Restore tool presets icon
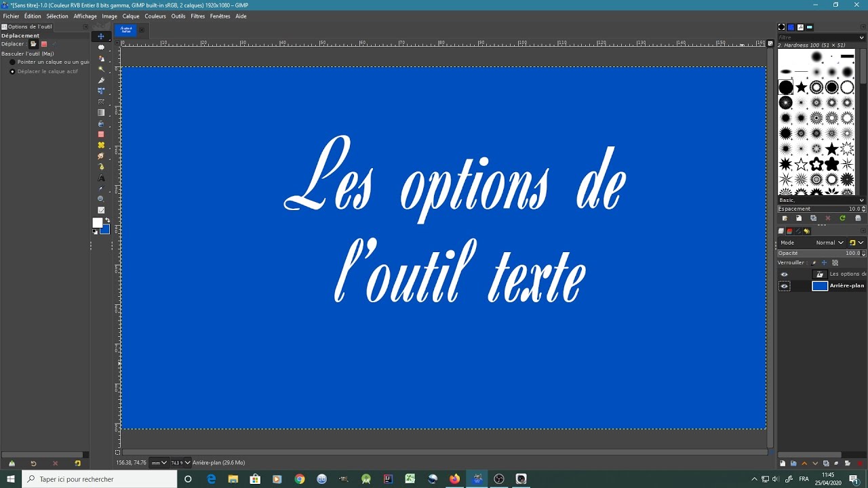 [33, 464]
